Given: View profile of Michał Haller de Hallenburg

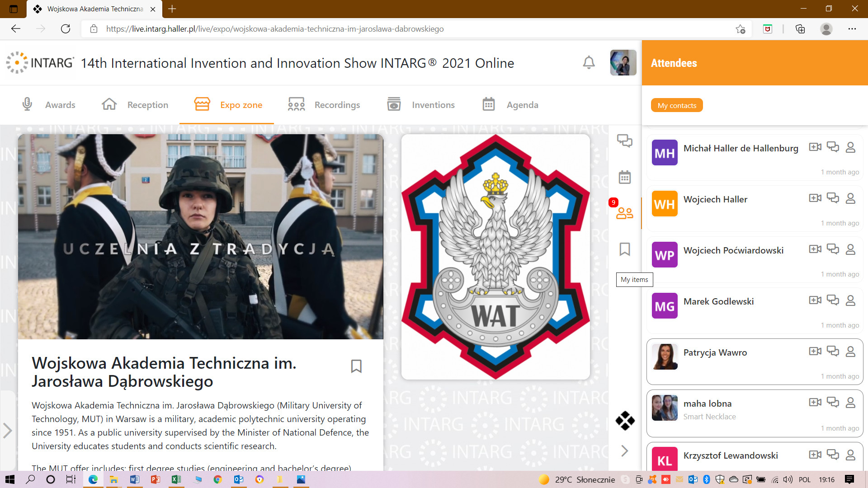Looking at the screenshot, I should [x=850, y=147].
